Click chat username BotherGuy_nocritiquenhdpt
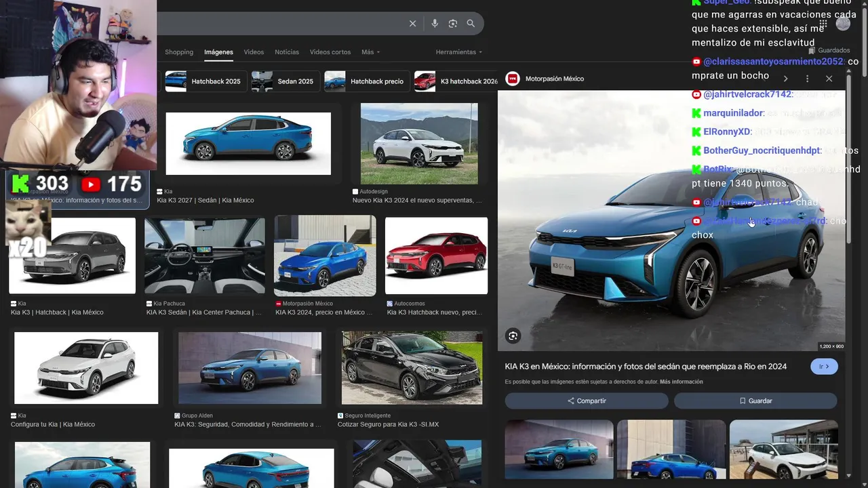The height and width of the screenshot is (488, 868). [764, 150]
